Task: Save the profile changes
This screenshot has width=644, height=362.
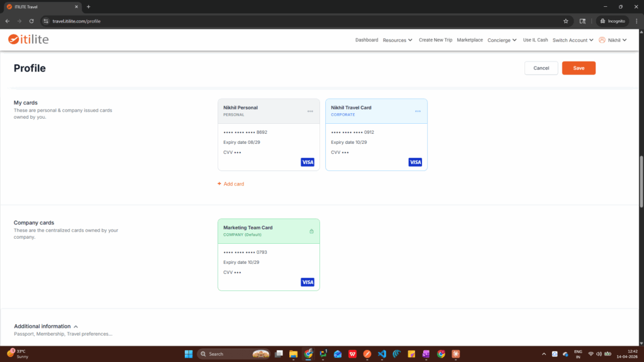Action: pos(579,68)
